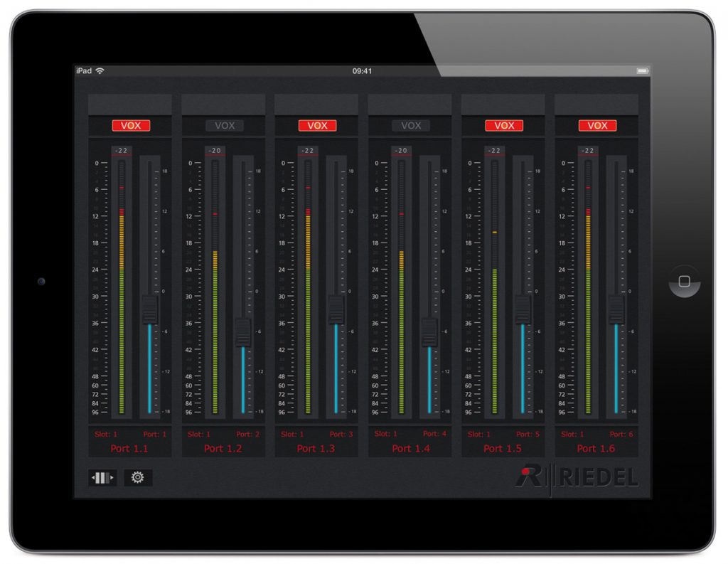The image size is (728, 564).
Task: Tap the Wi-Fi status icon
Action: (100, 71)
